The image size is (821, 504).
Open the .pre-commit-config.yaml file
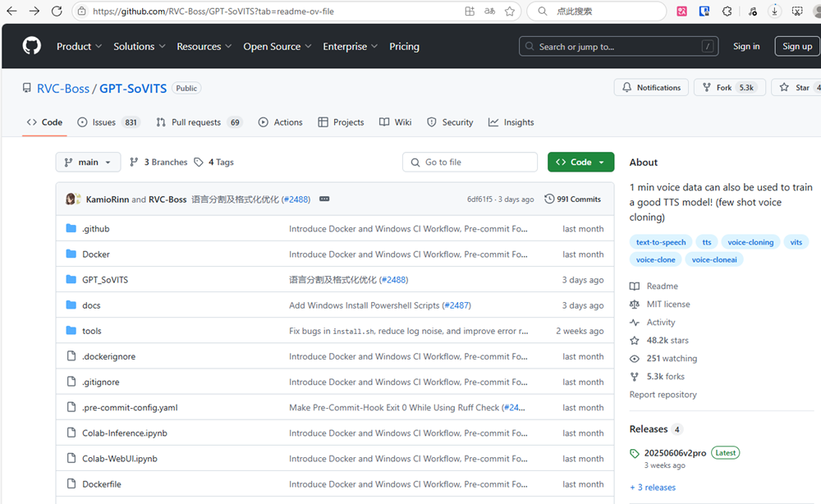pos(130,407)
